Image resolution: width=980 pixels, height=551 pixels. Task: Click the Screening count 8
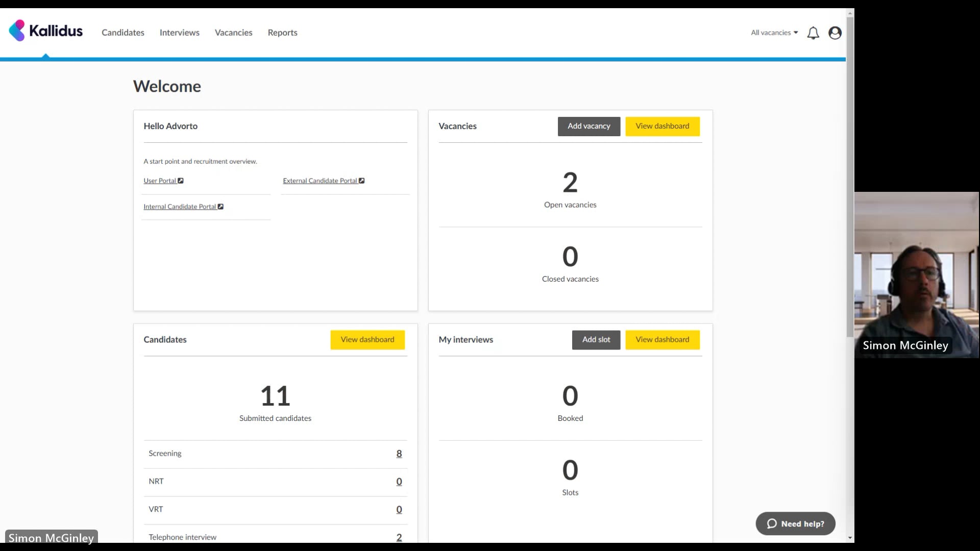pos(399,454)
